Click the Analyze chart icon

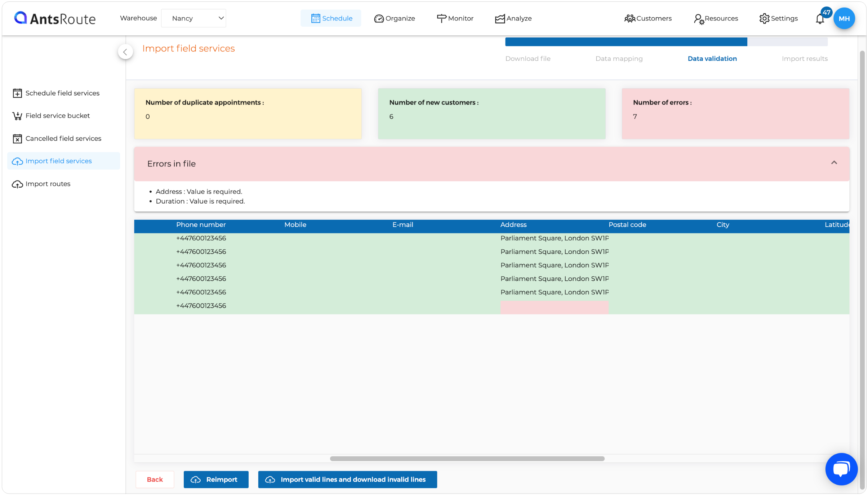[x=500, y=18]
